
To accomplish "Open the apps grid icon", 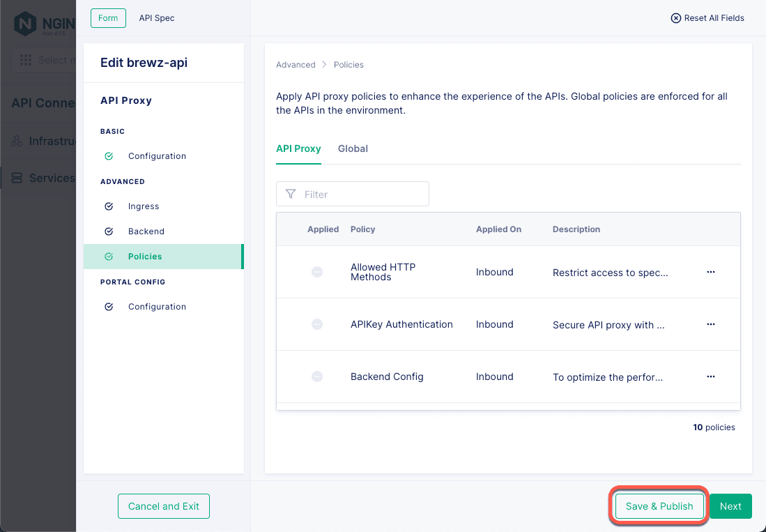I will click(x=26, y=59).
